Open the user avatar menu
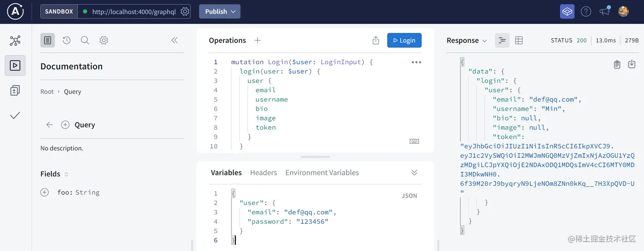The image size is (644, 251). [624, 11]
